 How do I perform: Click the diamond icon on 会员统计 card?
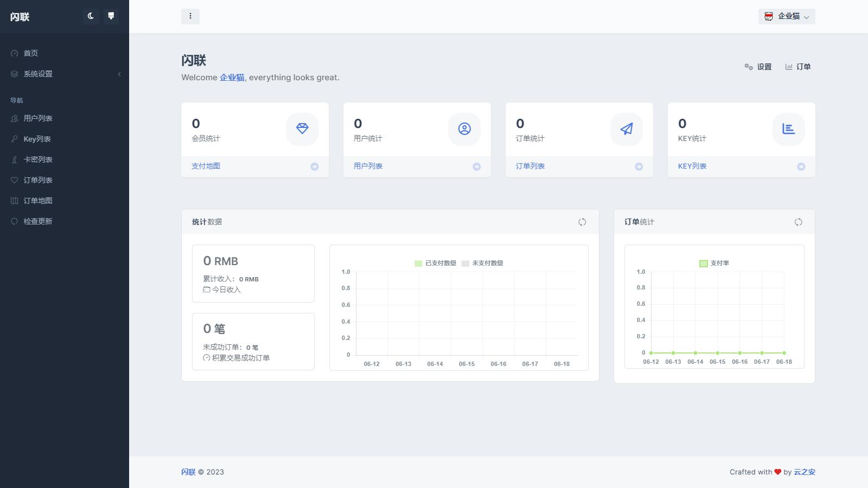point(302,130)
